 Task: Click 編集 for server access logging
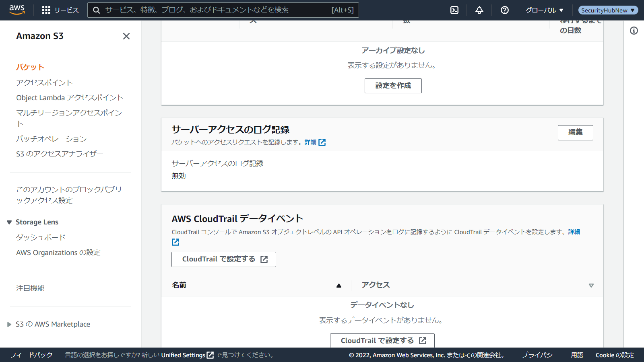[x=575, y=132]
